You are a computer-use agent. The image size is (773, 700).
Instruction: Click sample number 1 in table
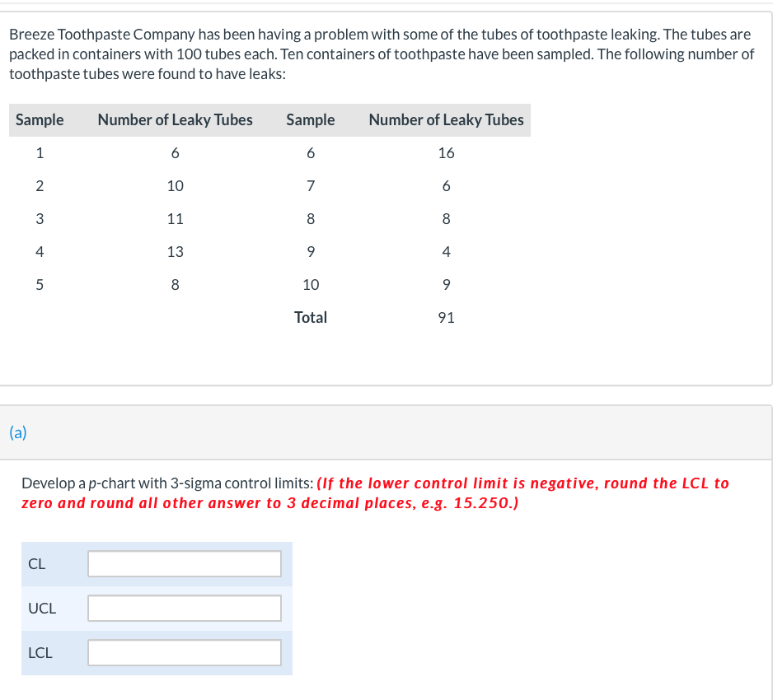point(40,152)
